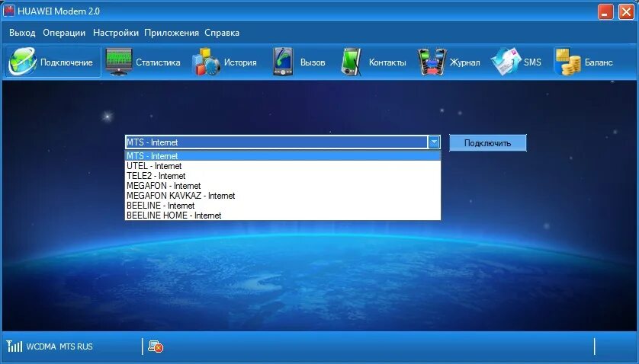Close the HUAWEI Modem window

tap(625, 12)
